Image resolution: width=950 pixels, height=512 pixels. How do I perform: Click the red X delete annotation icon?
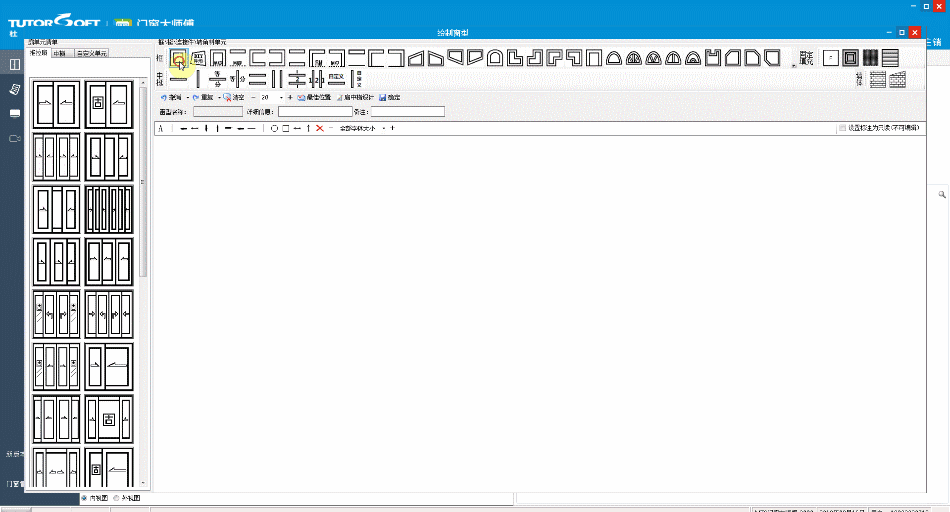[x=320, y=128]
